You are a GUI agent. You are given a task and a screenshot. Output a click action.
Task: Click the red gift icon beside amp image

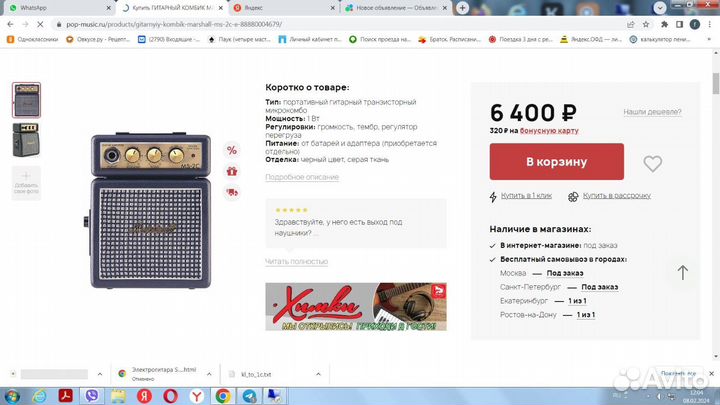coord(232,171)
